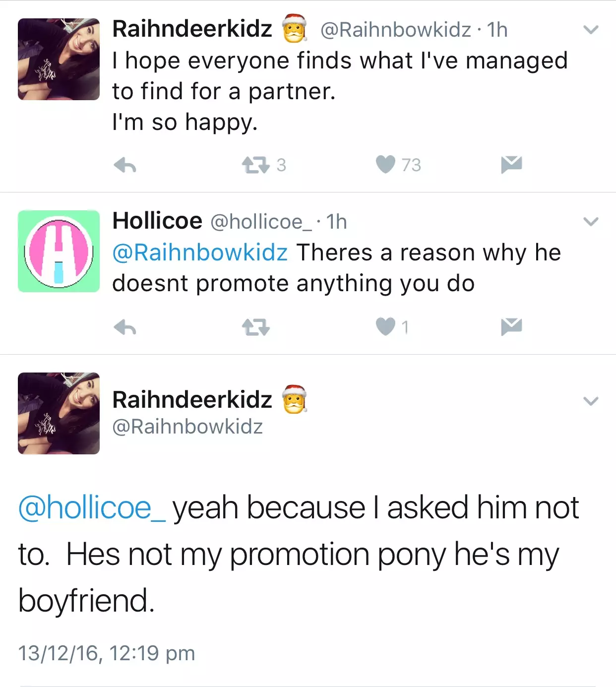The image size is (616, 687).
Task: Send first tweet via direct message envelope
Action: tap(511, 164)
